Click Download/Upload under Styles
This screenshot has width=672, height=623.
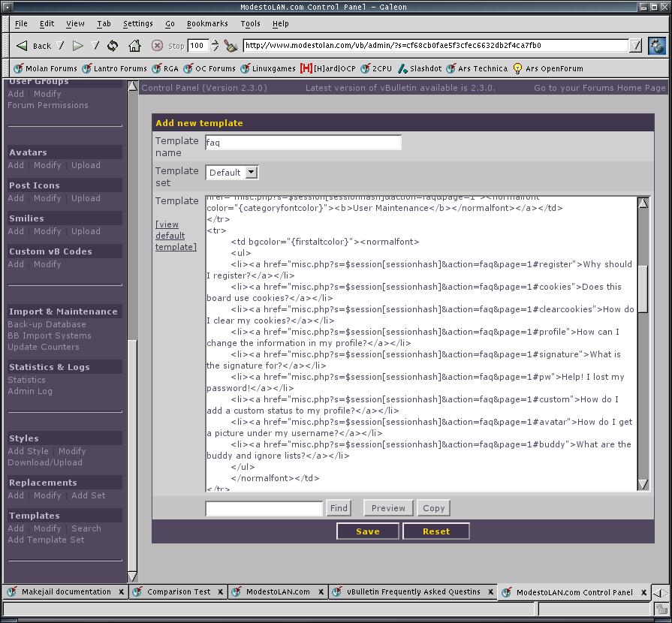(x=45, y=463)
